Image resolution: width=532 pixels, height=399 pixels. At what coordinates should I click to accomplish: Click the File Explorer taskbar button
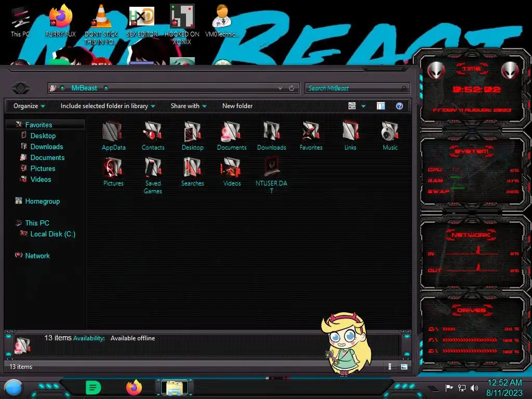[175, 388]
